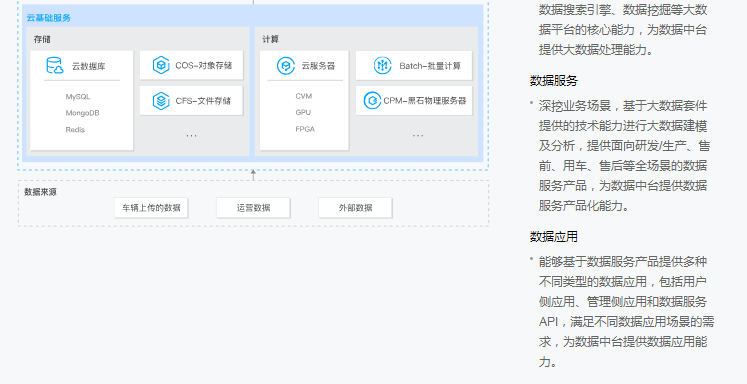
Task: Click the COS object storage hexagon icon
Action: click(161, 65)
